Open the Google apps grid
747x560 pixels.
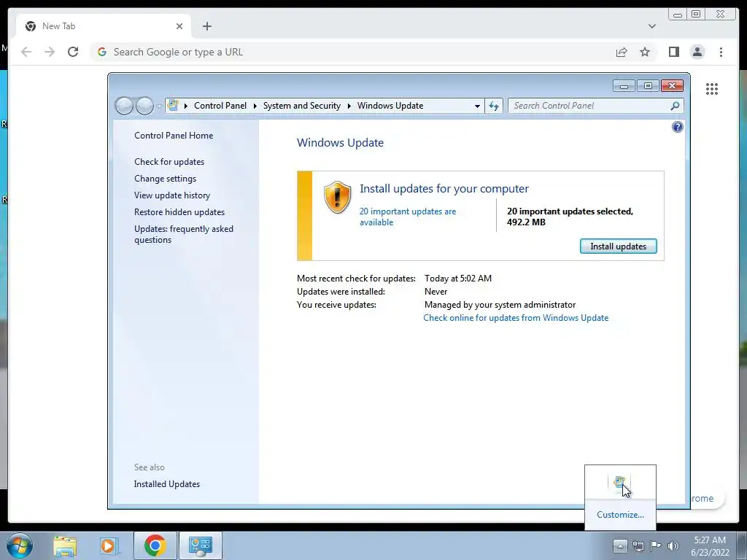[712, 89]
